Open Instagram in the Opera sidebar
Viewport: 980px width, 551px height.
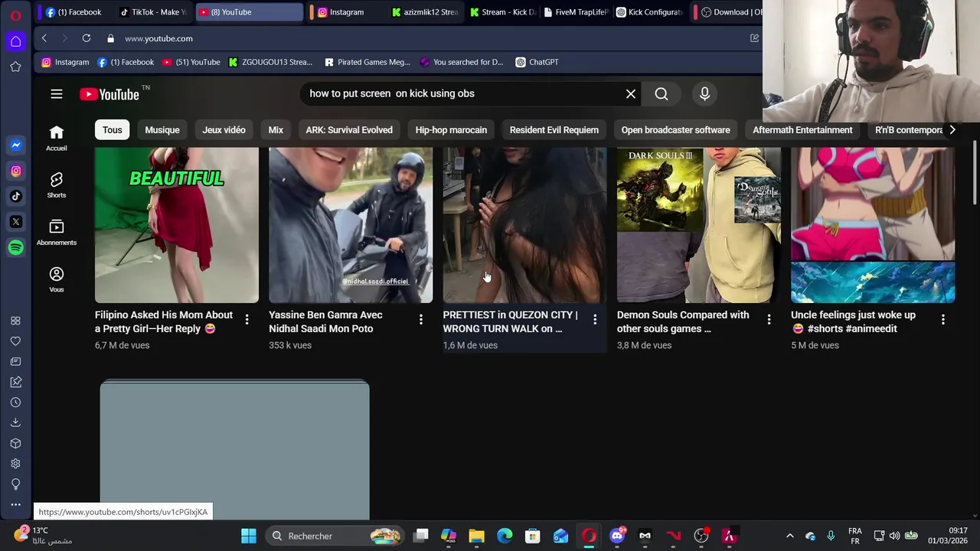(x=15, y=171)
